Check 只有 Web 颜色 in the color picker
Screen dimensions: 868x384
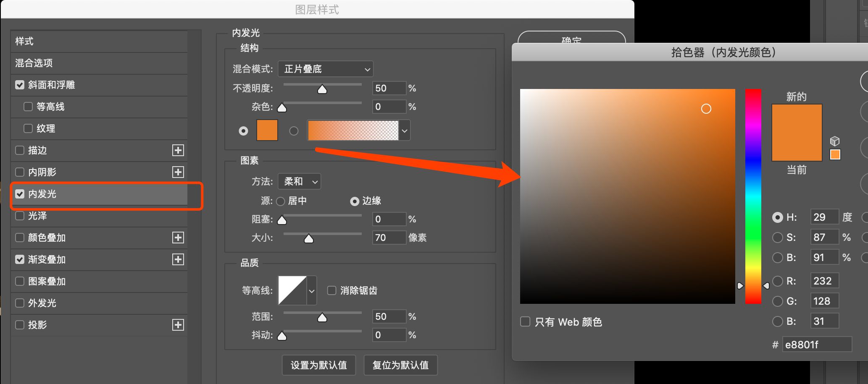525,322
